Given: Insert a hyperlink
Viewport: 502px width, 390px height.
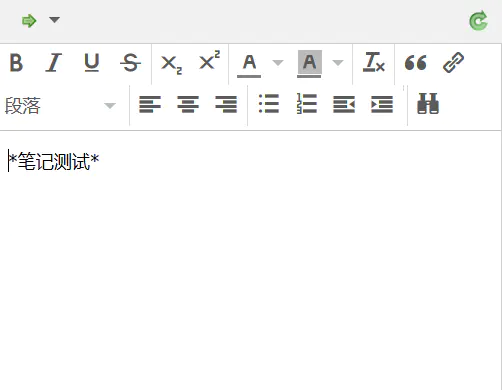Looking at the screenshot, I should click(x=453, y=62).
